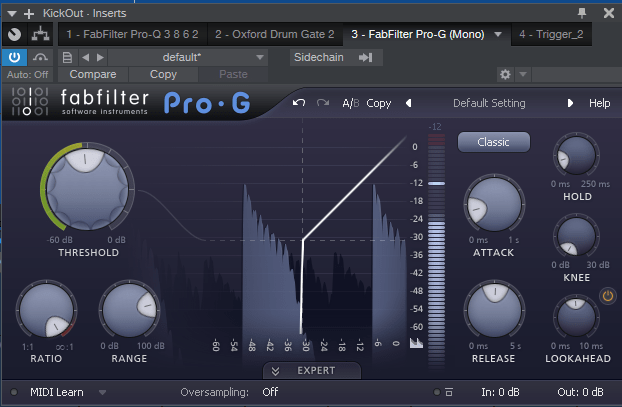
Task: Go to the previous preset arrow
Action: click(x=408, y=103)
